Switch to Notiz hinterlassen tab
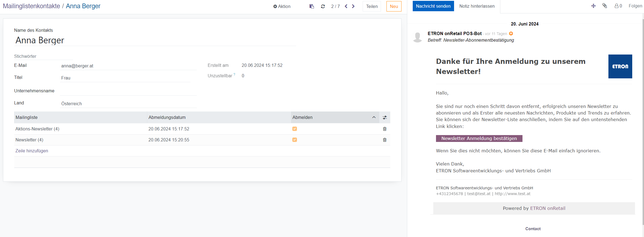Screen dimensions: 644x237 pyautogui.click(x=477, y=6)
